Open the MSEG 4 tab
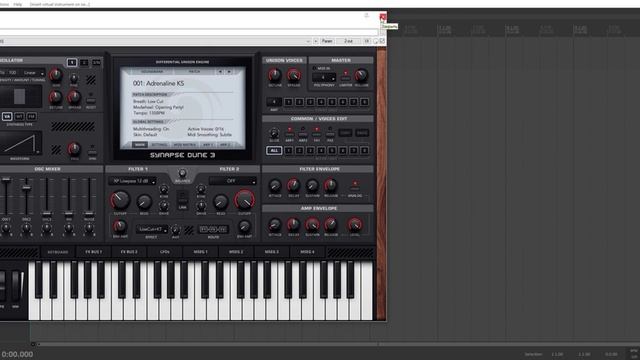 (x=307, y=252)
